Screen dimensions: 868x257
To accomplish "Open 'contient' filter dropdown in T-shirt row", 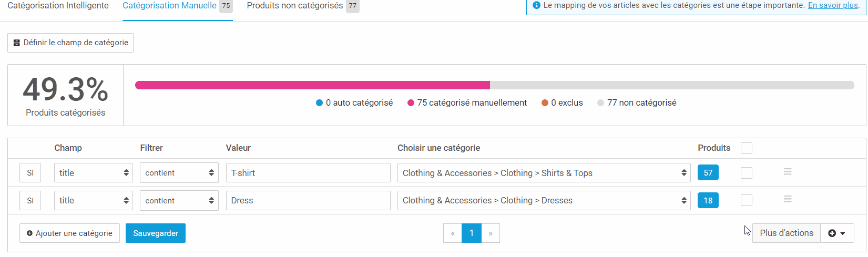I will 179,173.
